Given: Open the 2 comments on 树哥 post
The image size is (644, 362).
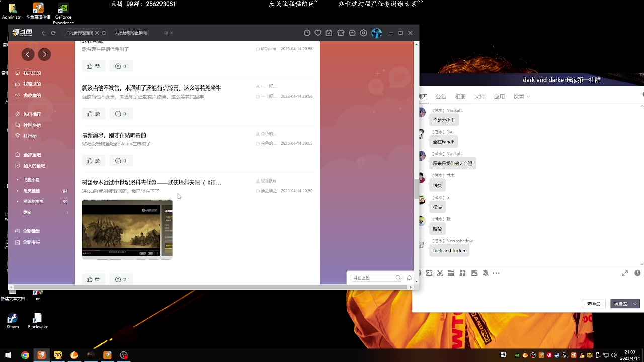Looking at the screenshot, I should pos(121,279).
